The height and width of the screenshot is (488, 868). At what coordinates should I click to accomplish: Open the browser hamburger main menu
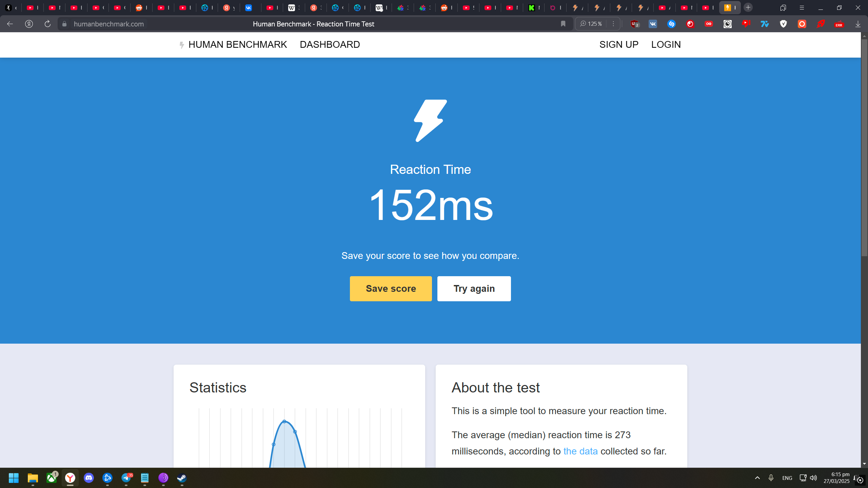pyautogui.click(x=802, y=8)
